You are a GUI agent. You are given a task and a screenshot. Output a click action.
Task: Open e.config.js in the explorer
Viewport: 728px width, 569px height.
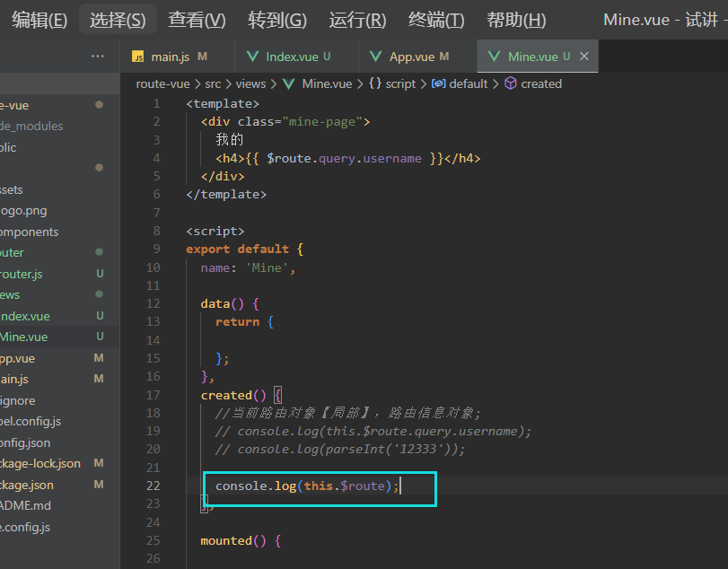point(59,527)
